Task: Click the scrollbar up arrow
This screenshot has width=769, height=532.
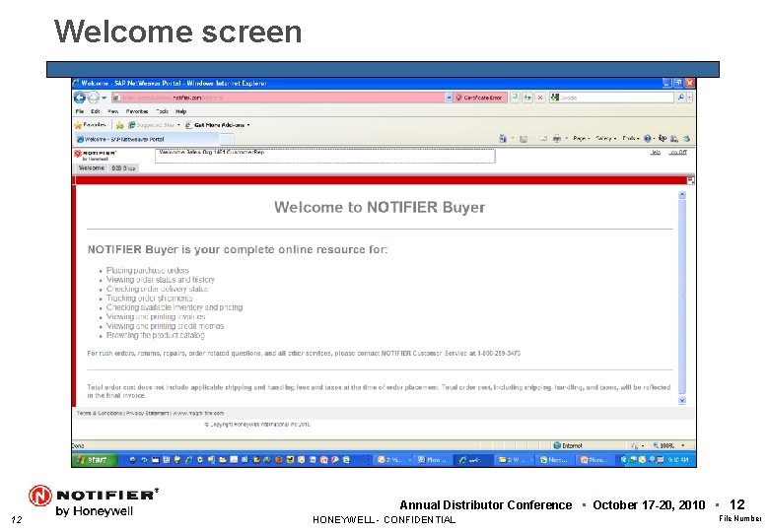Action: (681, 195)
